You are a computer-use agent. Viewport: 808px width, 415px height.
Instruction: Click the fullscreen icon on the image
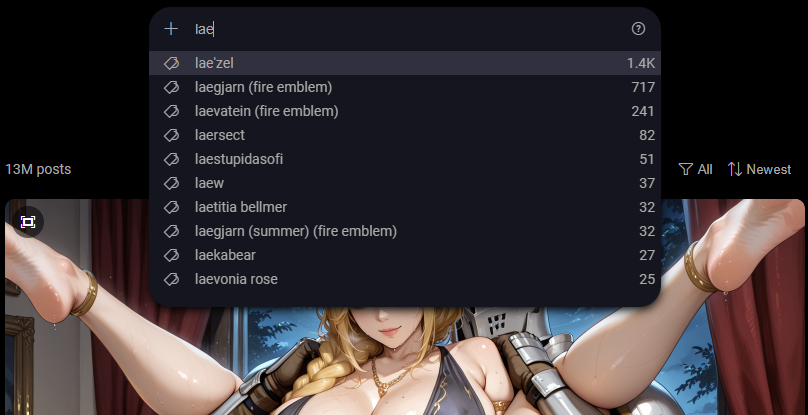[28, 222]
